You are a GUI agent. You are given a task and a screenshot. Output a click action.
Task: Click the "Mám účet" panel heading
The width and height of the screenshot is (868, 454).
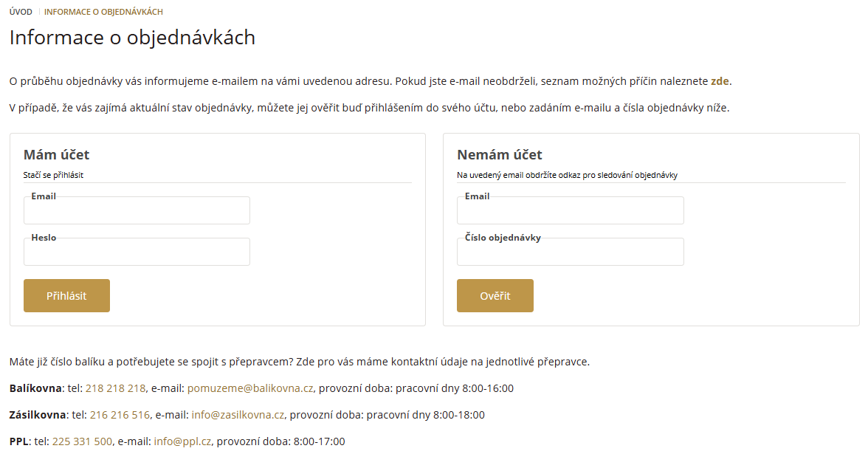[56, 154]
